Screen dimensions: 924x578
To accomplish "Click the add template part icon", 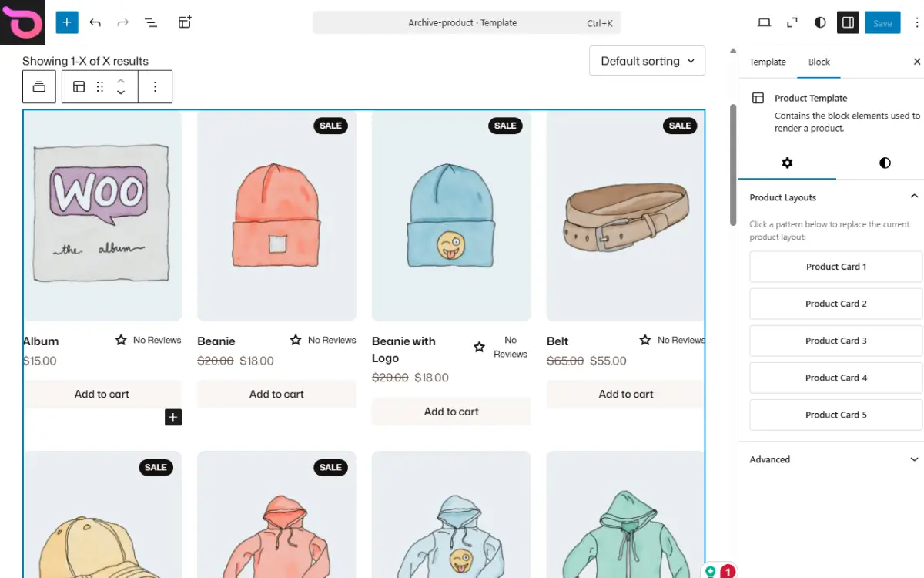I will point(185,22).
